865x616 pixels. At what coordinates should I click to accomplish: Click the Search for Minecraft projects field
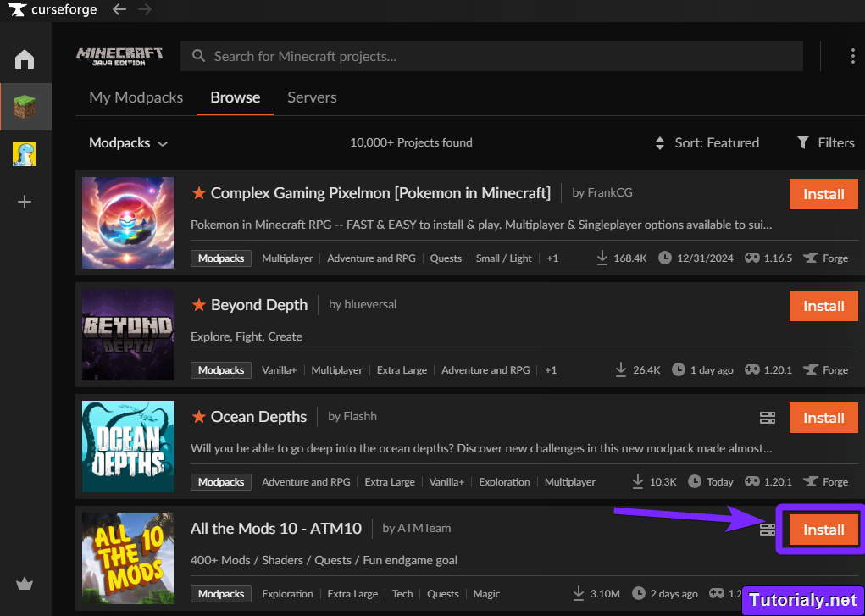[491, 56]
